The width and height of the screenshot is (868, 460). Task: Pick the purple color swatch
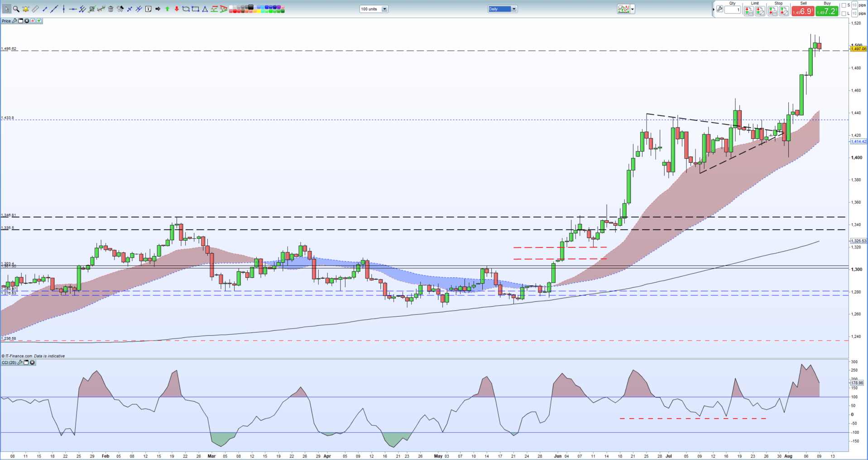click(x=278, y=7)
